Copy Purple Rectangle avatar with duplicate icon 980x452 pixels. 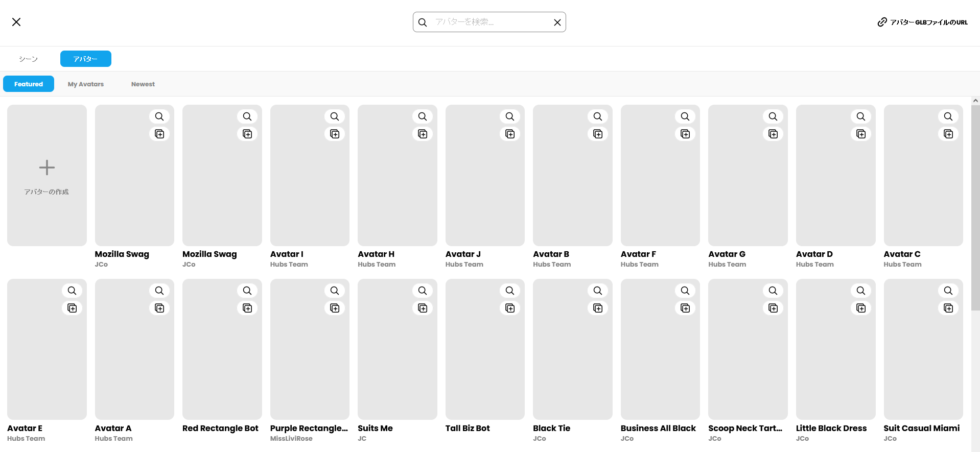(x=335, y=308)
